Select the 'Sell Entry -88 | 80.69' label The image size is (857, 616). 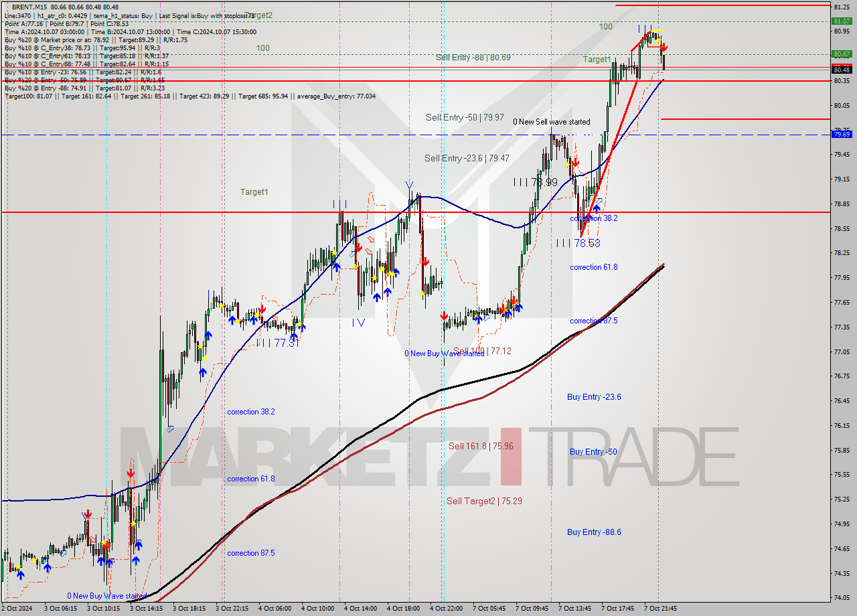473,58
